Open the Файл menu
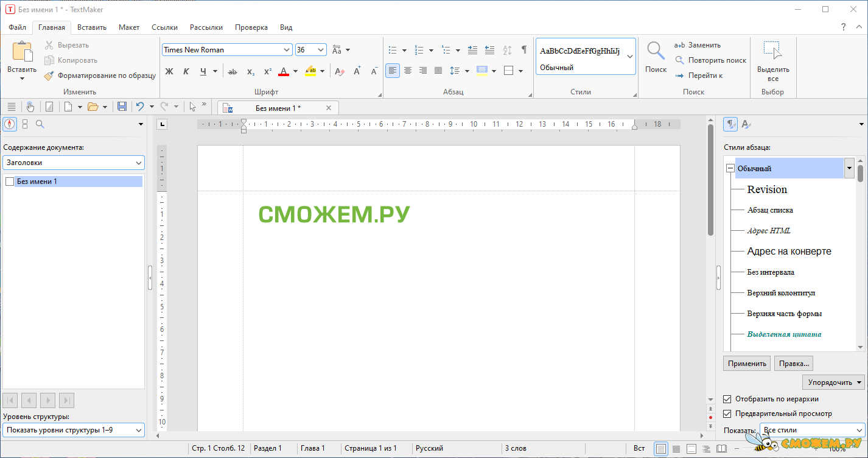 [17, 27]
